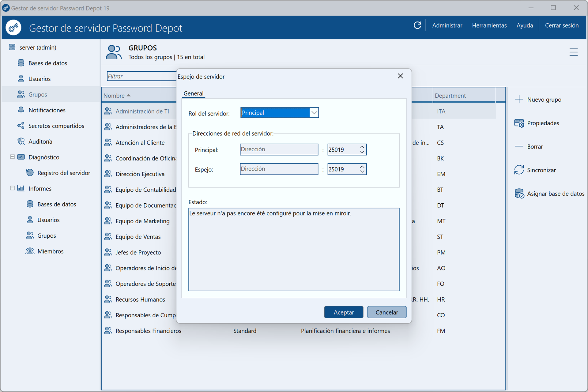Click the server (admin) icon
The image size is (588, 392).
pos(12,47)
